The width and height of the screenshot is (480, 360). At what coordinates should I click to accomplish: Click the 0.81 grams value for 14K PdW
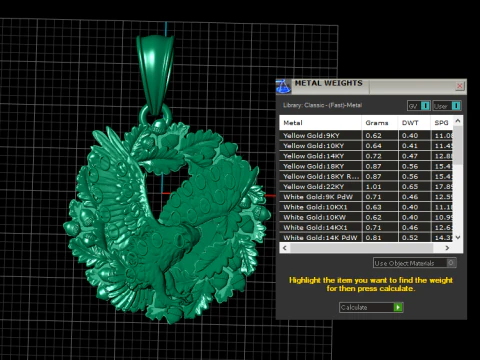tap(373, 238)
